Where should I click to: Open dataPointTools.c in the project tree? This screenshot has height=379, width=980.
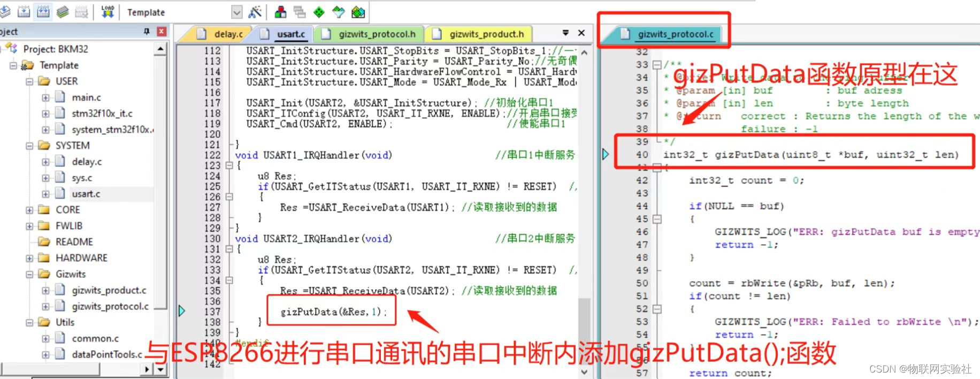tap(107, 354)
